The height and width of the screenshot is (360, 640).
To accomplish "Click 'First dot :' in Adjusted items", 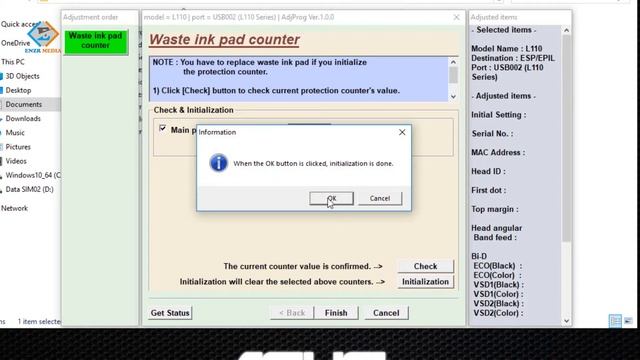I will [x=489, y=190].
